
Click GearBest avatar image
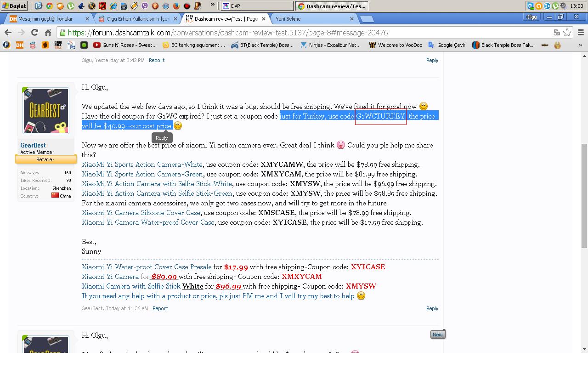45,110
